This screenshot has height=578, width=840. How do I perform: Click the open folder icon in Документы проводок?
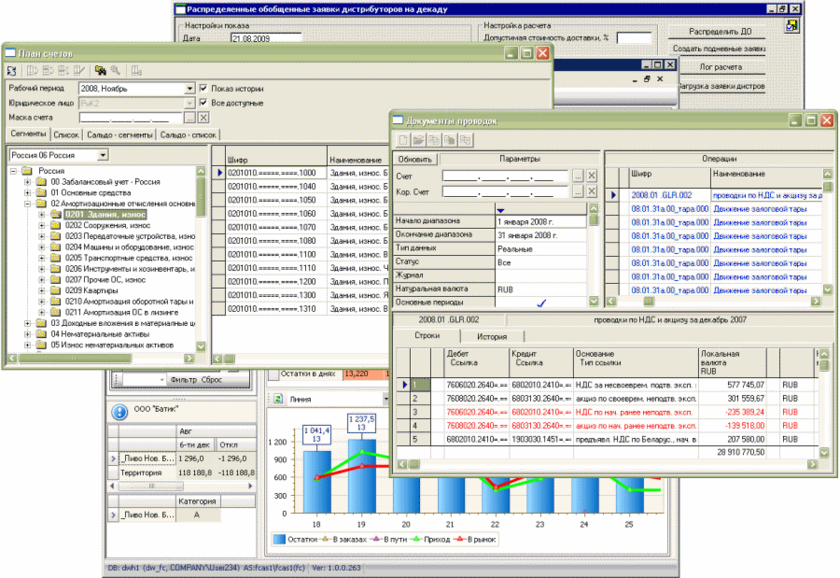419,141
